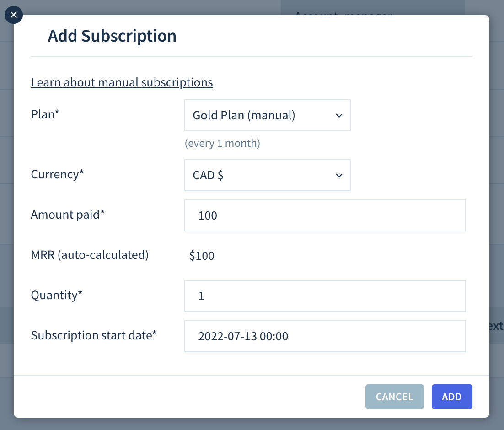Open the Gold Plan (manual) dropdown
Screen dimensions: 504x430
(267, 115)
